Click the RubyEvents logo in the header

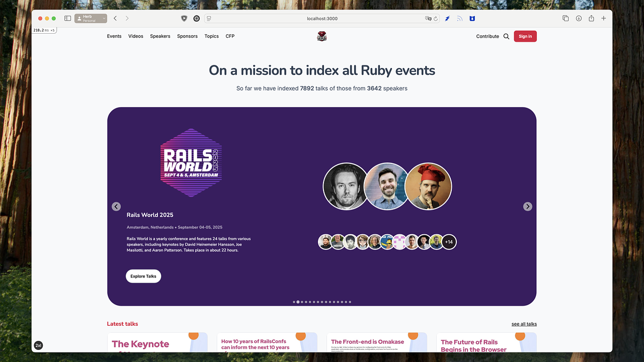click(x=322, y=36)
